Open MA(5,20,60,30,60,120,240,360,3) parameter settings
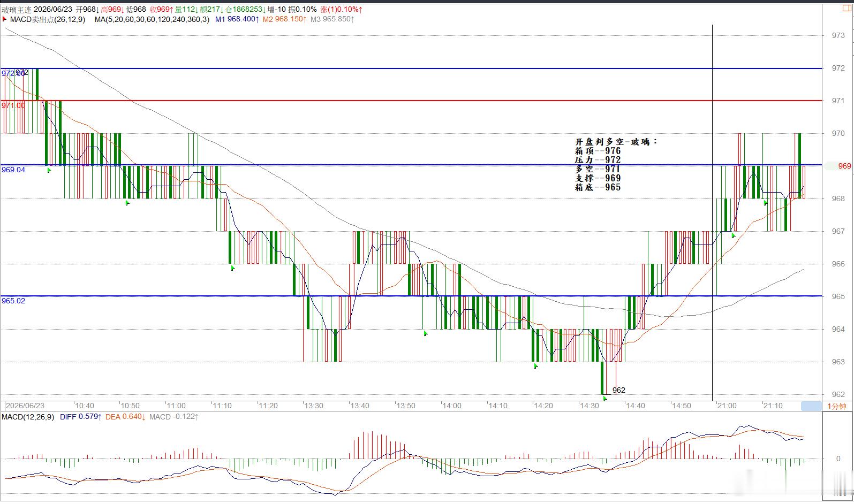854x504 pixels. pyautogui.click(x=152, y=19)
